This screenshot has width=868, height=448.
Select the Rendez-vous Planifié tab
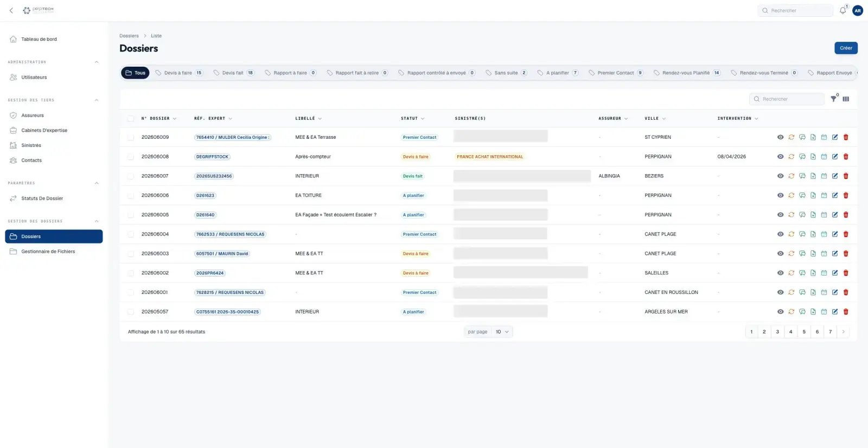(687, 73)
